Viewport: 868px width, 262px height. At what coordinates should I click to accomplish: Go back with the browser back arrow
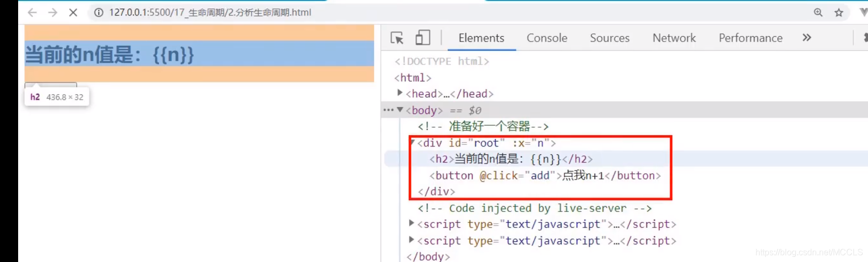(32, 12)
